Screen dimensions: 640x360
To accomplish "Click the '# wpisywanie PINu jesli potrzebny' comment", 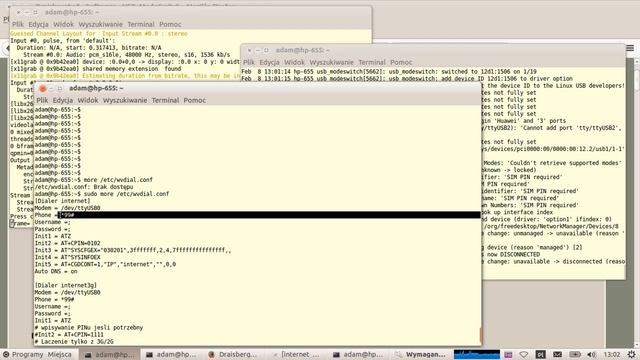I will point(89,327).
